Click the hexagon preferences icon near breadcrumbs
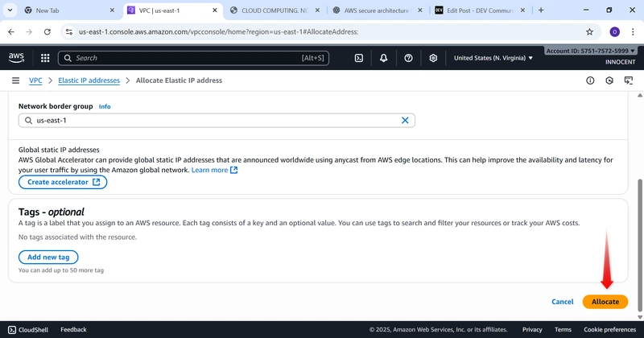 [609, 80]
